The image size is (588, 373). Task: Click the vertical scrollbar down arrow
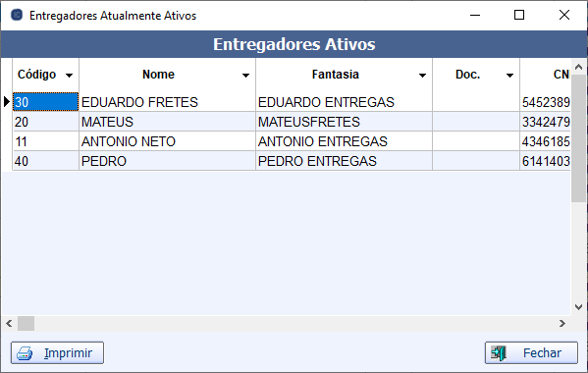pyautogui.click(x=578, y=307)
